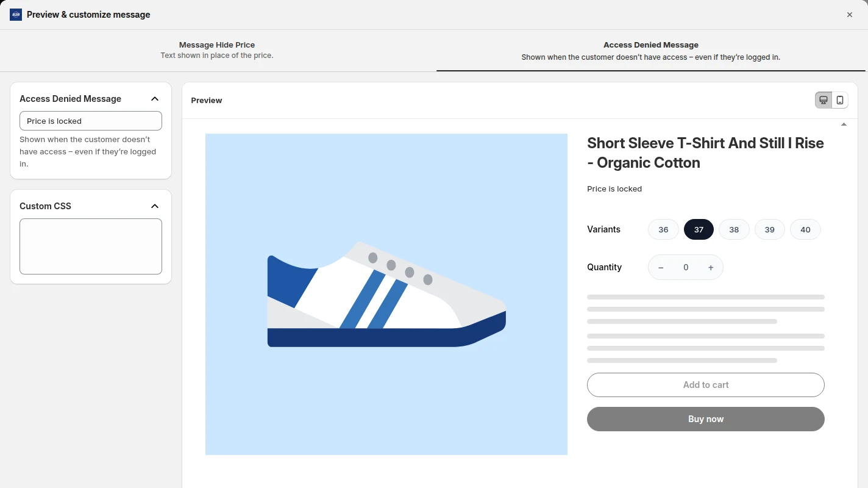Click the preview scrollbar up arrow
The width and height of the screenshot is (868, 488).
pos(844,124)
